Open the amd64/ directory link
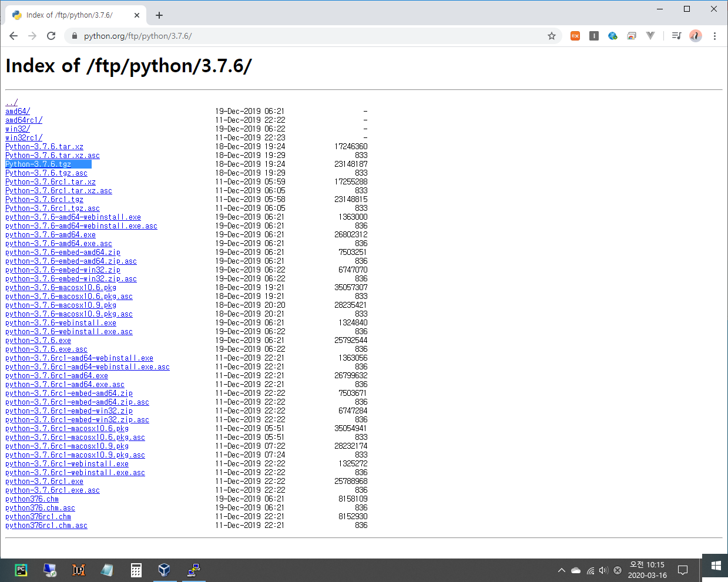Image resolution: width=728 pixels, height=582 pixels. tap(18, 111)
